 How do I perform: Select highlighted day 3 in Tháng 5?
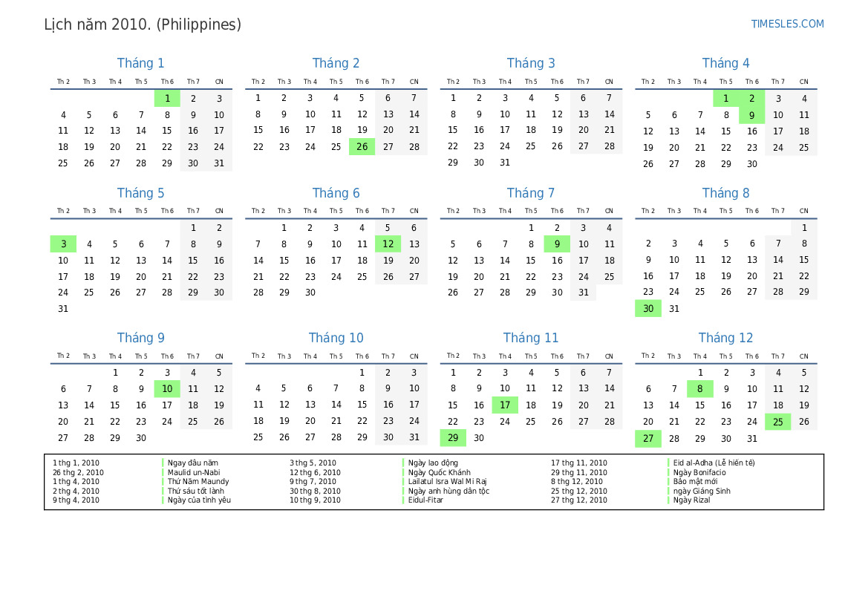[63, 244]
